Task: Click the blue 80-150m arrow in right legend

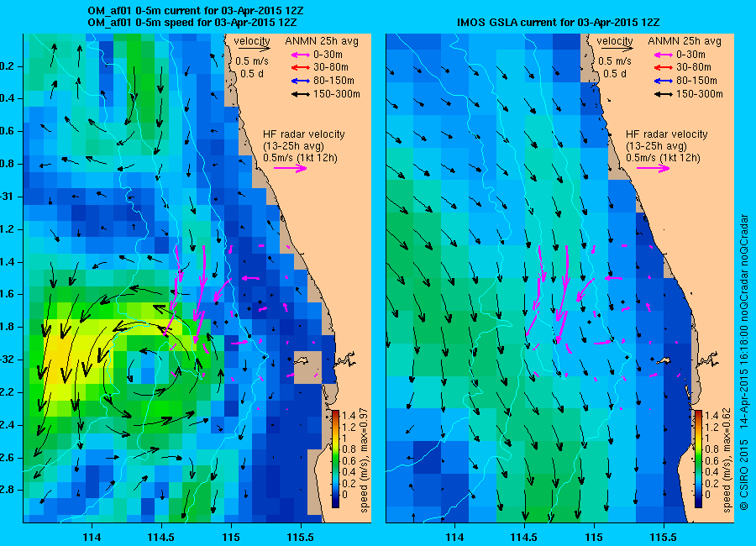Action: (x=664, y=81)
